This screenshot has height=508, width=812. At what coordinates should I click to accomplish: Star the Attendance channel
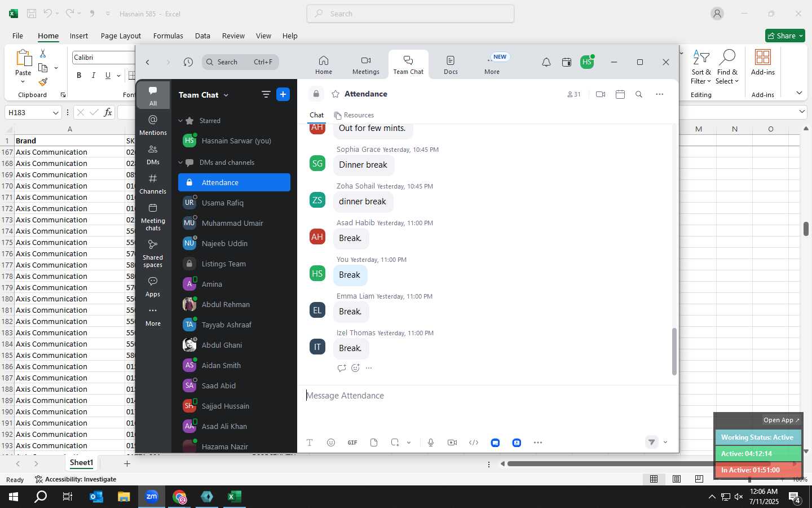click(x=336, y=94)
